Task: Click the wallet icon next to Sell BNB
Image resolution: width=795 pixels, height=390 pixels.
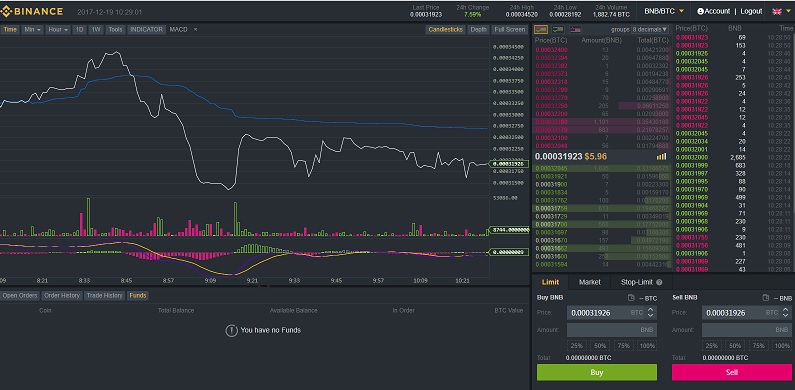Action: 766,298
